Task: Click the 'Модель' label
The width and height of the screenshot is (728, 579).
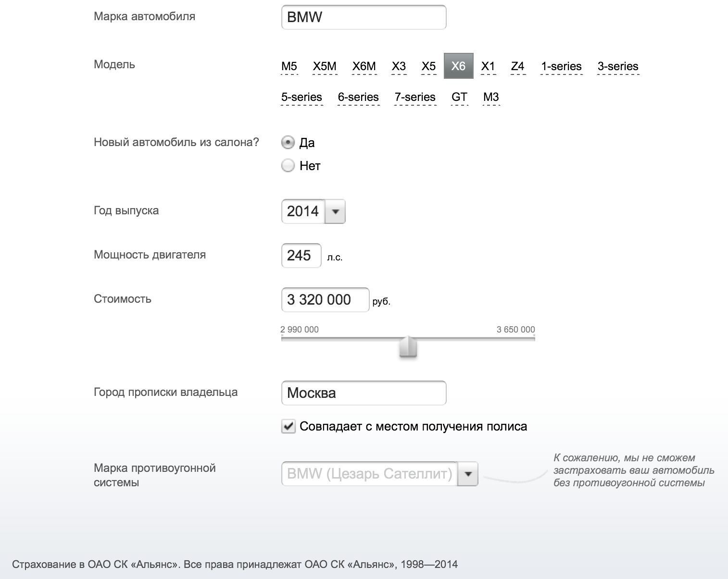Action: pyautogui.click(x=114, y=64)
